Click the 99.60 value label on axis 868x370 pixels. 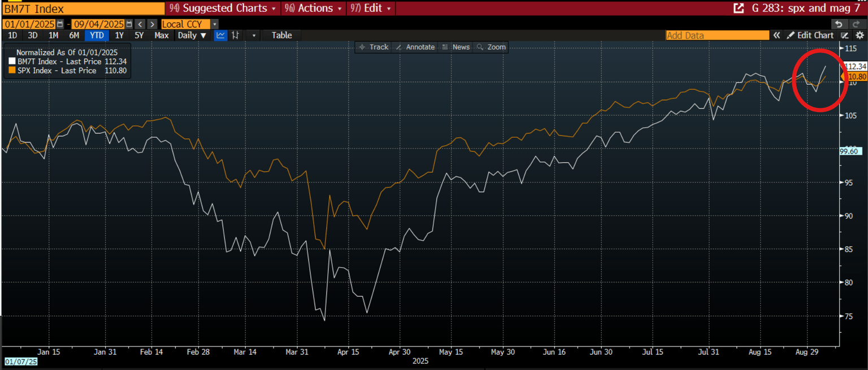850,151
